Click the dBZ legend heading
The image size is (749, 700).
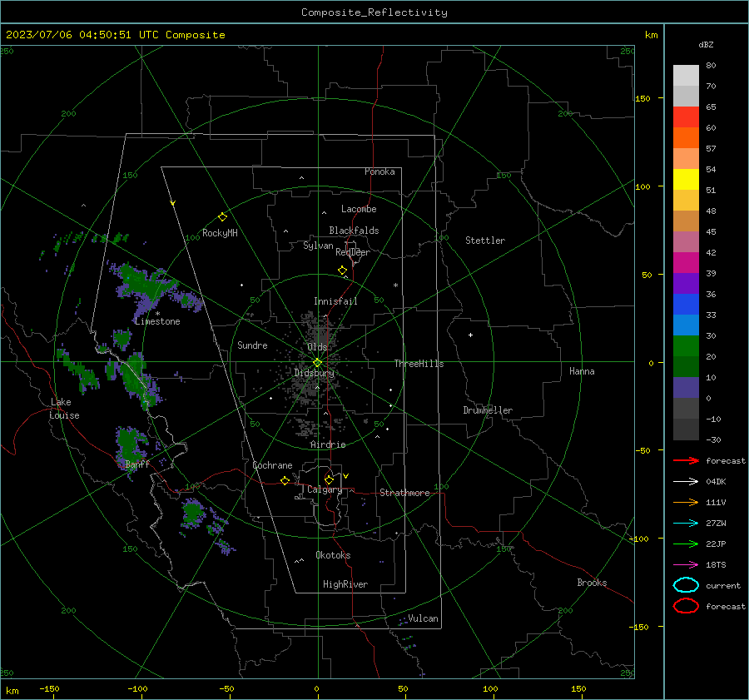(x=706, y=44)
